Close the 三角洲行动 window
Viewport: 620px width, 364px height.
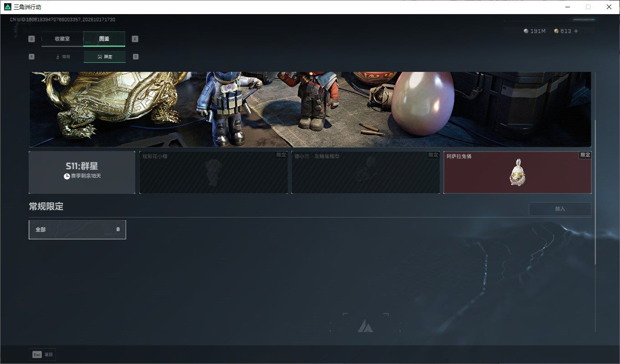(x=609, y=7)
